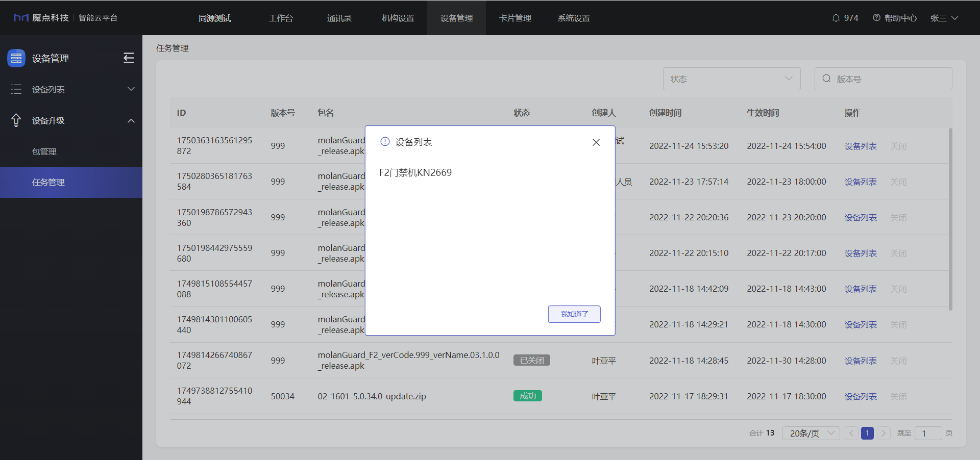Click the 设备管理 sidebar module icon

(x=16, y=58)
